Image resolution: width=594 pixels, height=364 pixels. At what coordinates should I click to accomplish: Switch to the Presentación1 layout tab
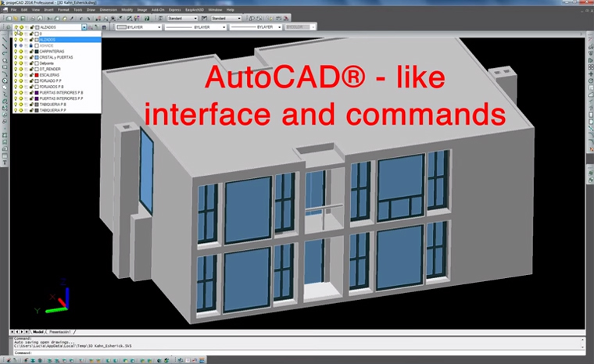tap(60, 332)
